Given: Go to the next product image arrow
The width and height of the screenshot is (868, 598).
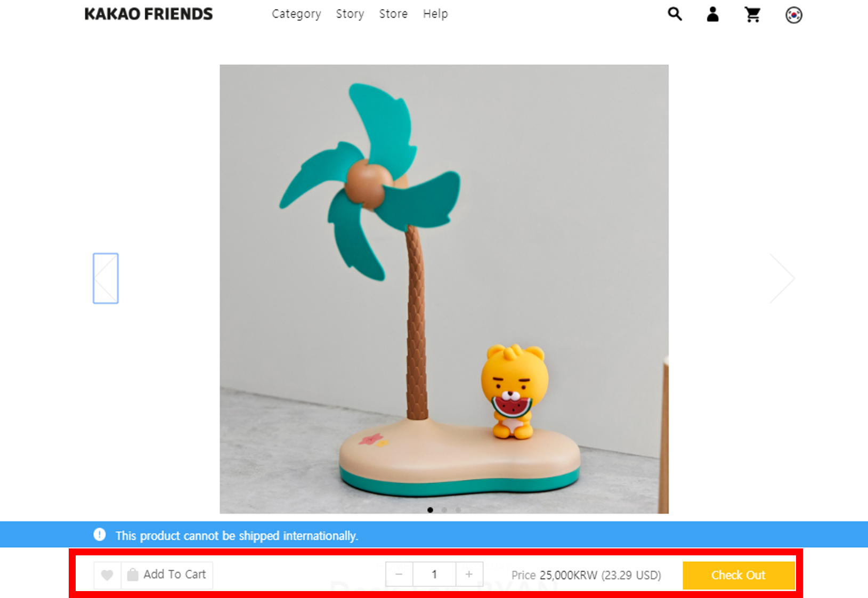Looking at the screenshot, I should point(782,278).
